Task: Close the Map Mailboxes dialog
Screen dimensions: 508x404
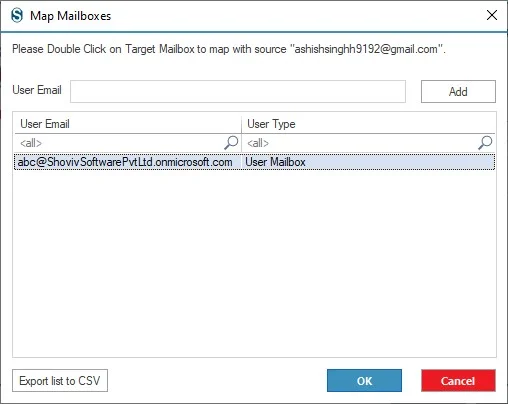Action: coord(492,15)
